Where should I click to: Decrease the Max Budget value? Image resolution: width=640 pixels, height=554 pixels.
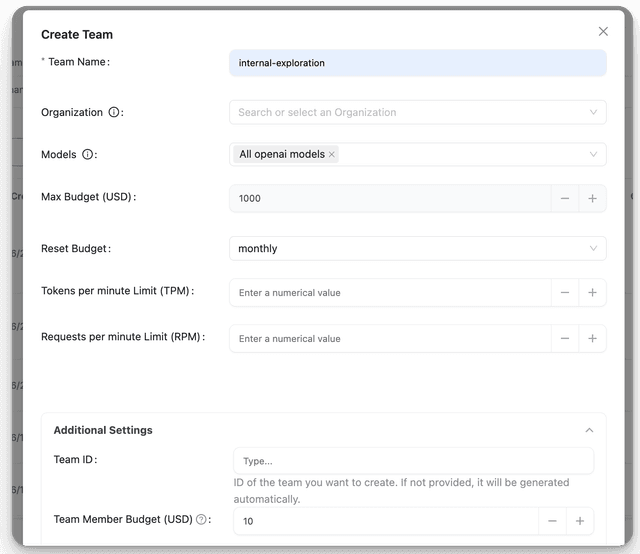(565, 198)
